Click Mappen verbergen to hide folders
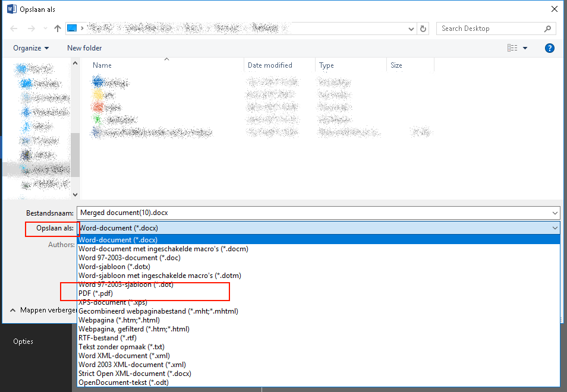The image size is (567, 392). [45, 310]
